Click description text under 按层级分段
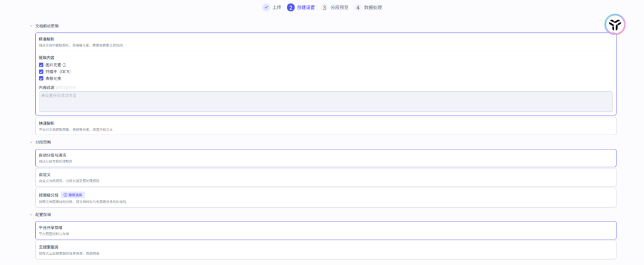This screenshot has height=265, width=644. point(82,202)
